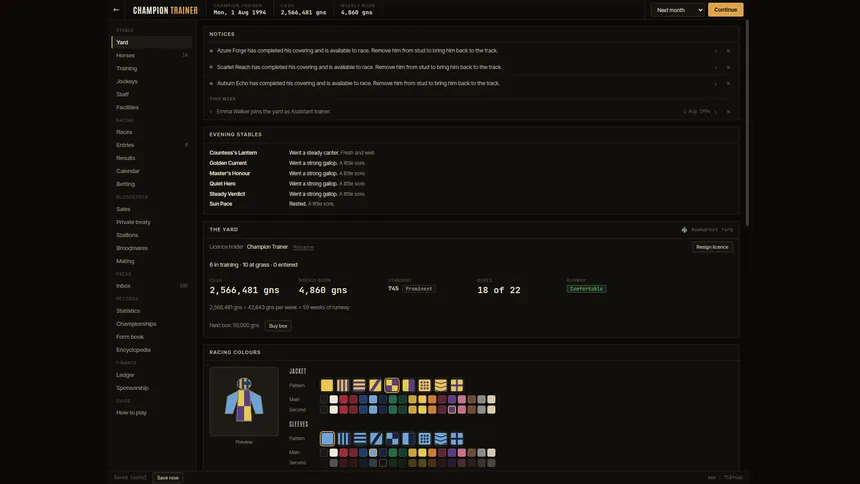Image resolution: width=860 pixels, height=484 pixels.
Task: Expand the Auburn Echo notice chevron
Action: pyautogui.click(x=716, y=84)
